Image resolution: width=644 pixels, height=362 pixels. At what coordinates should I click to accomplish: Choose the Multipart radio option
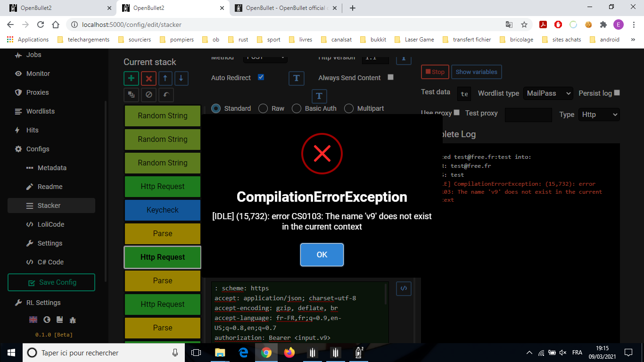click(x=349, y=108)
